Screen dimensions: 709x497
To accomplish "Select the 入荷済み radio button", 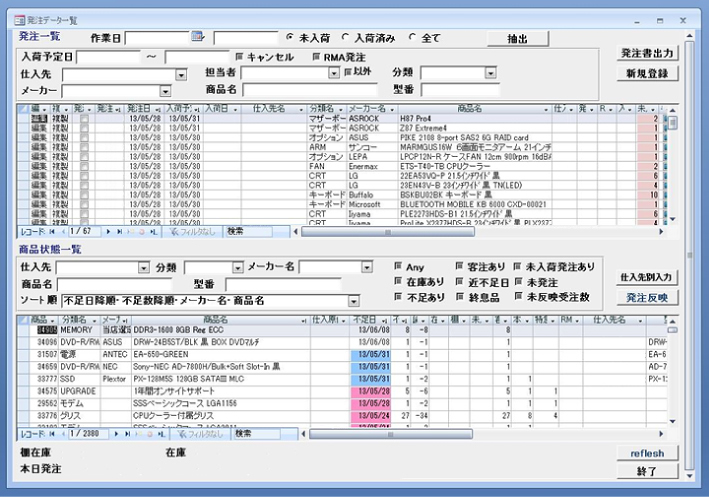I will click(x=348, y=37).
